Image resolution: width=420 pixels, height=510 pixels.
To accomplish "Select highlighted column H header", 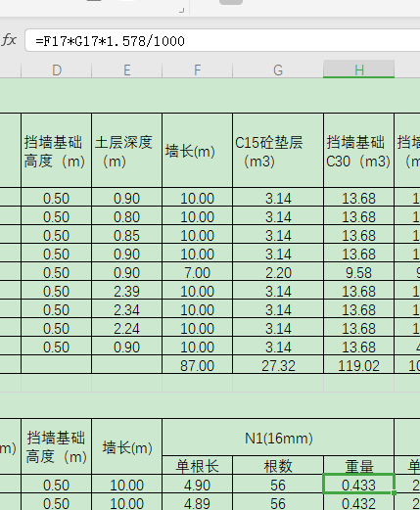I will pos(358,70).
